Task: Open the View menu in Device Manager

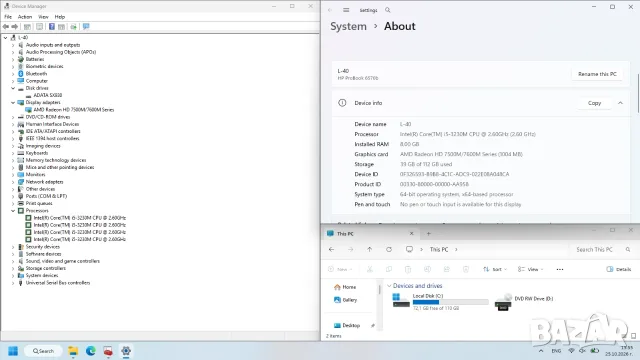Action: click(x=43, y=17)
